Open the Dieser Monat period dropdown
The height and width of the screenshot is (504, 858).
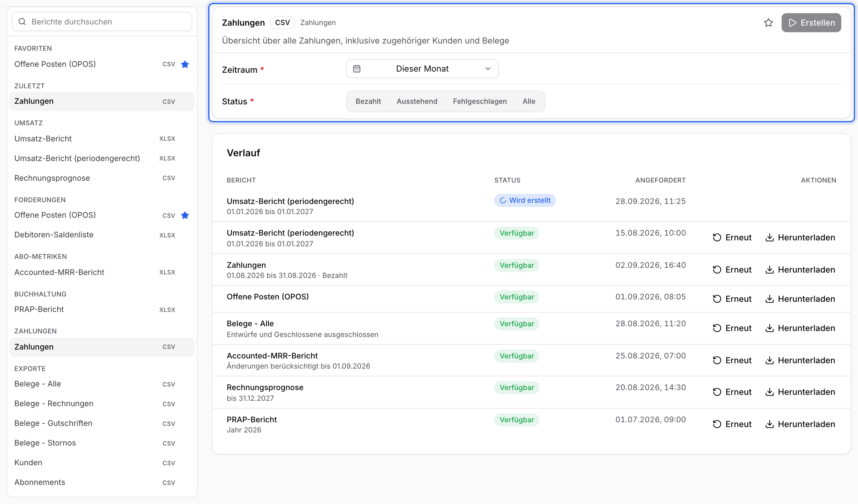click(x=422, y=69)
